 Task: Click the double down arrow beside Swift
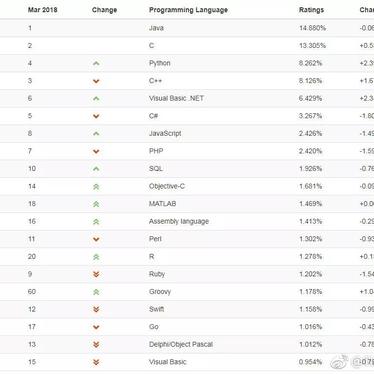tap(96, 309)
